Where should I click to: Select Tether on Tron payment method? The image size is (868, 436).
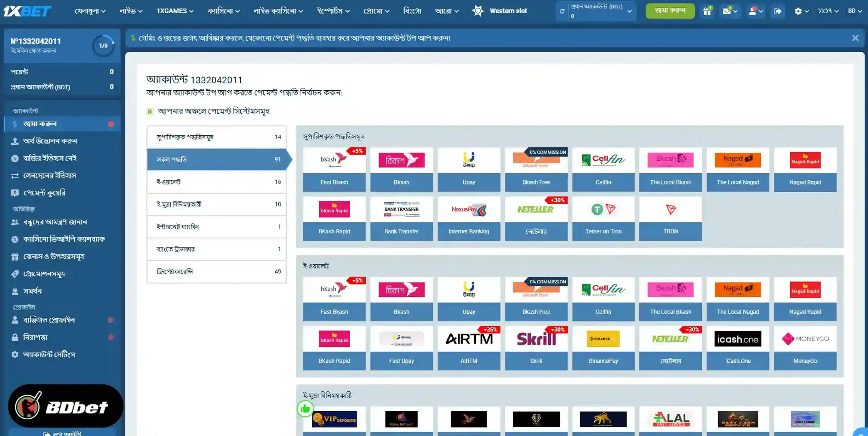[x=603, y=219]
